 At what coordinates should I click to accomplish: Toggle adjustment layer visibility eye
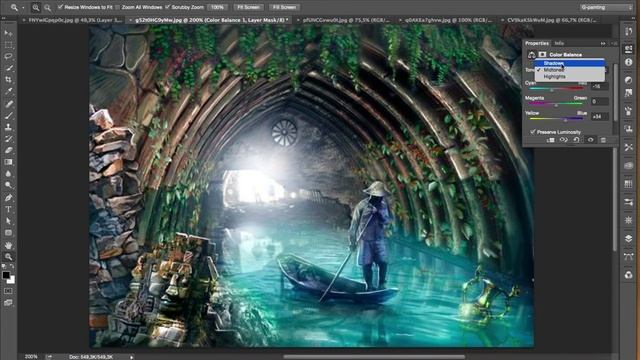tap(590, 140)
